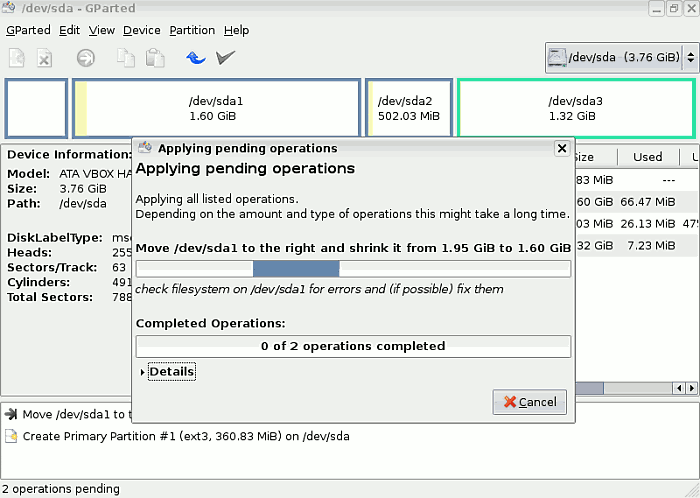
Task: Click the Create Primary Partition operation icon
Action: 11,436
